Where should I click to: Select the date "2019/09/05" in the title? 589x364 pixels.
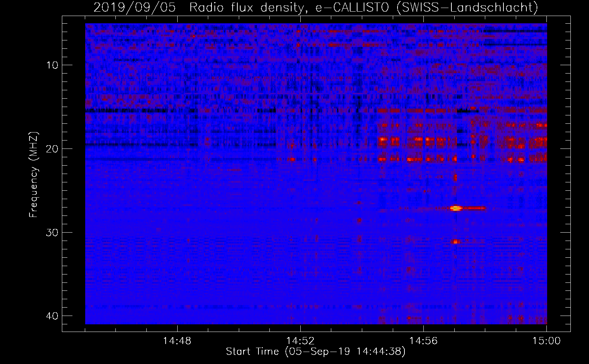[x=135, y=7]
